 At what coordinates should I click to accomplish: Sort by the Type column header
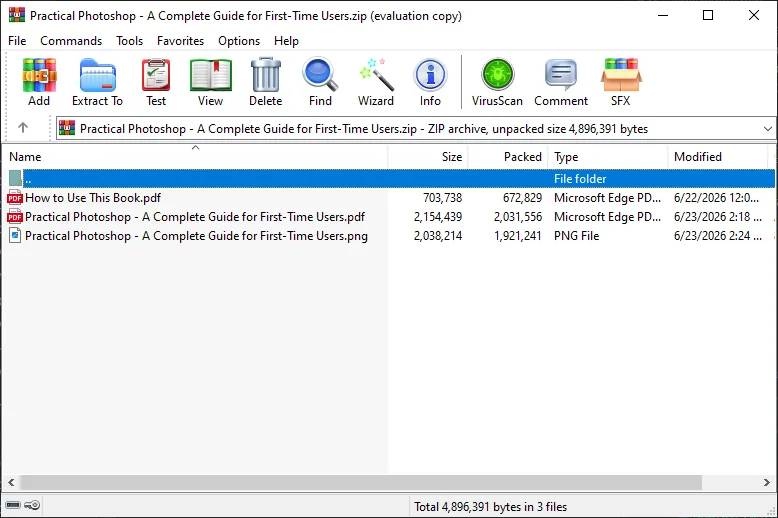click(608, 157)
